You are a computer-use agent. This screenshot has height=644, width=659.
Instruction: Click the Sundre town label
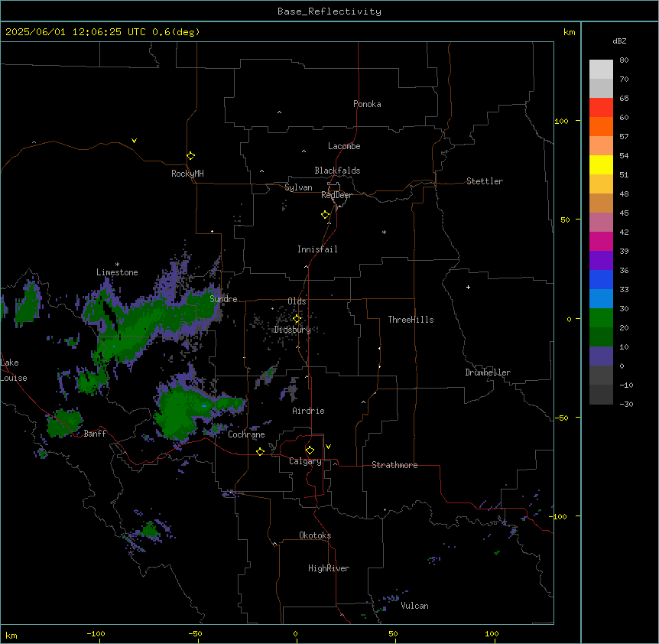click(223, 299)
